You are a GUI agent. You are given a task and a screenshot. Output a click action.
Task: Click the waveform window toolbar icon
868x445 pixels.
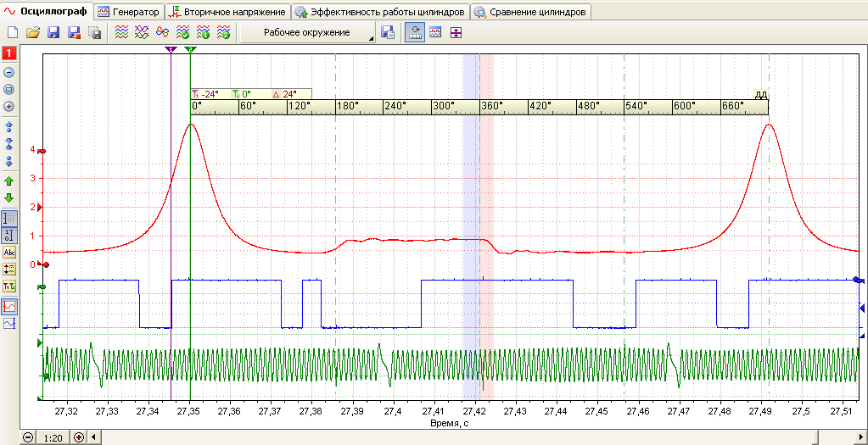435,32
